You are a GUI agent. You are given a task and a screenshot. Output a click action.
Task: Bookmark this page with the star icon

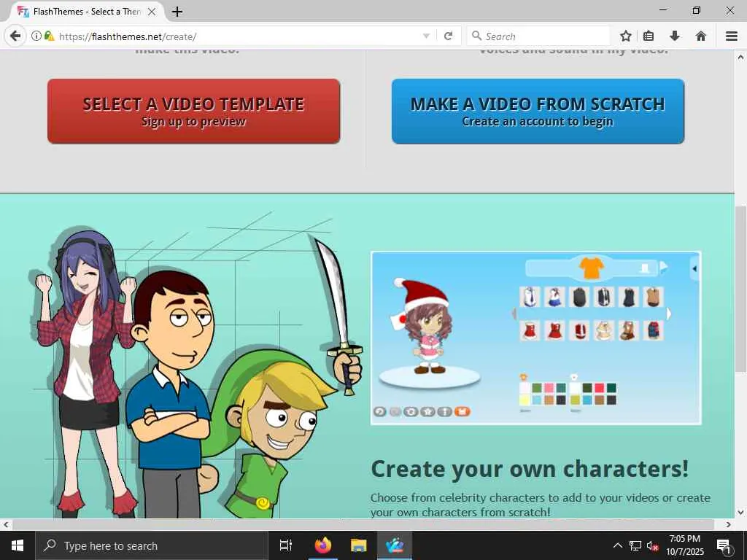(x=625, y=36)
